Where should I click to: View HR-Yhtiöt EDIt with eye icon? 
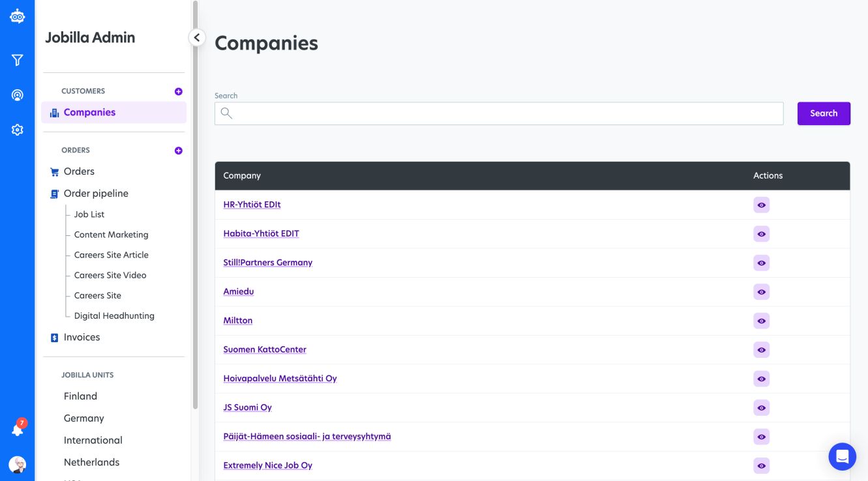[761, 205]
